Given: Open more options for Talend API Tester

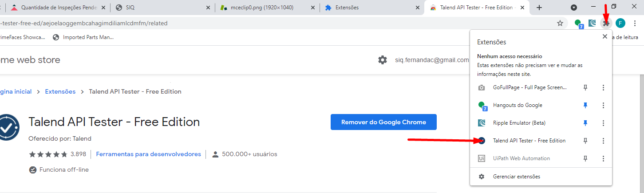Looking at the screenshot, I should 603,141.
